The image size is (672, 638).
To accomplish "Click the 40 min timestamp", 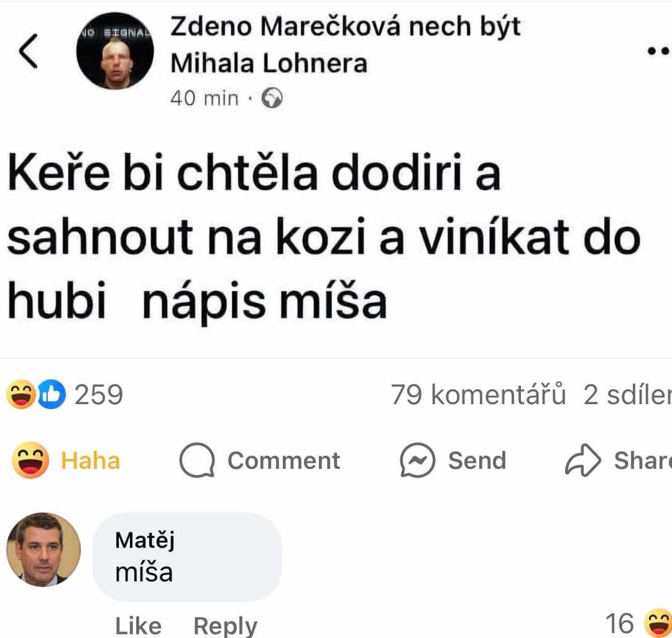I will point(204,98).
